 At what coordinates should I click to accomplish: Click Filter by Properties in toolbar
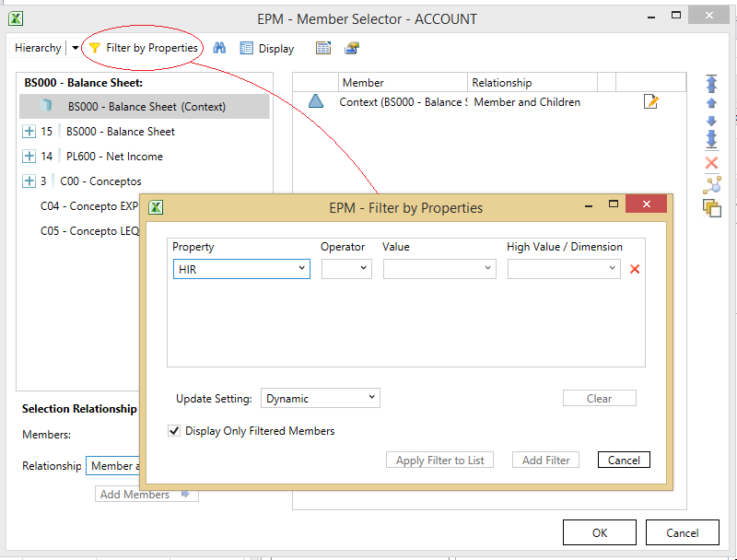tap(143, 48)
